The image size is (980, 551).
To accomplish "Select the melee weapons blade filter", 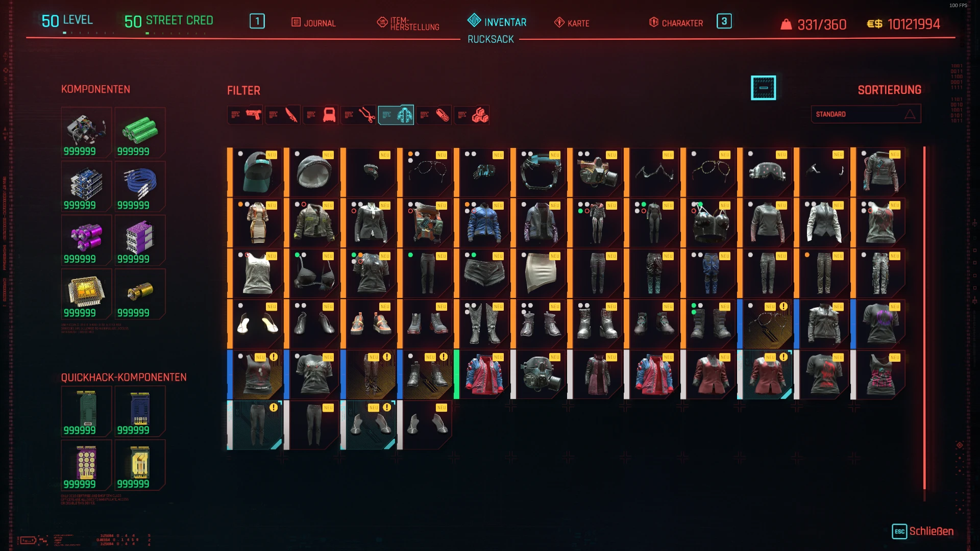I will point(283,115).
